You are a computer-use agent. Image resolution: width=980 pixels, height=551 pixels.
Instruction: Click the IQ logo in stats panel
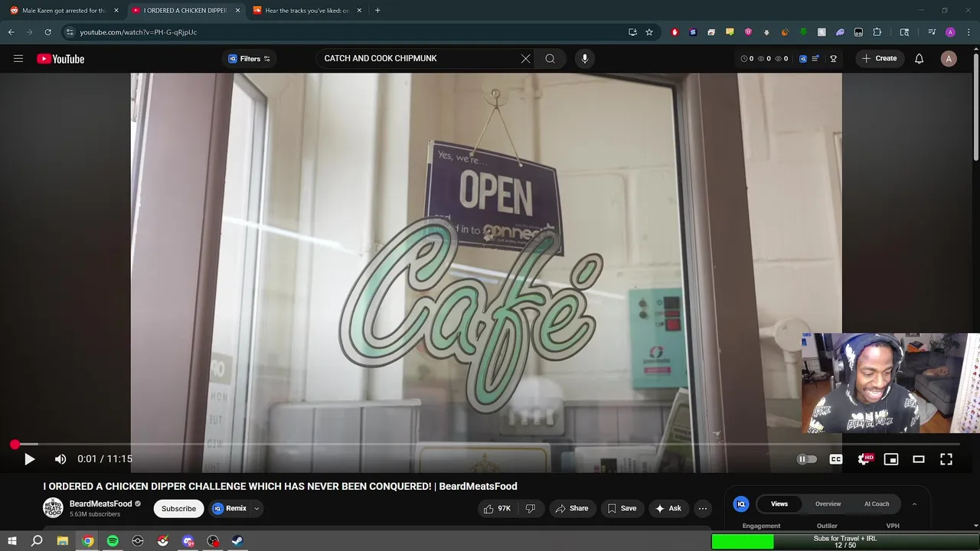[x=740, y=504]
